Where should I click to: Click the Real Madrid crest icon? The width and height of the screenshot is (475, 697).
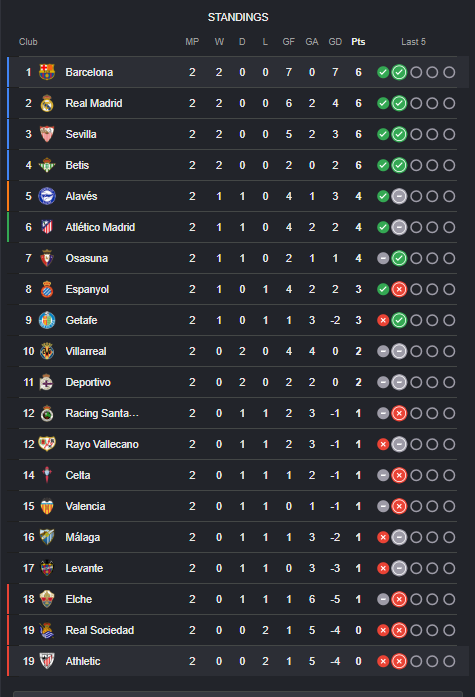[47, 103]
